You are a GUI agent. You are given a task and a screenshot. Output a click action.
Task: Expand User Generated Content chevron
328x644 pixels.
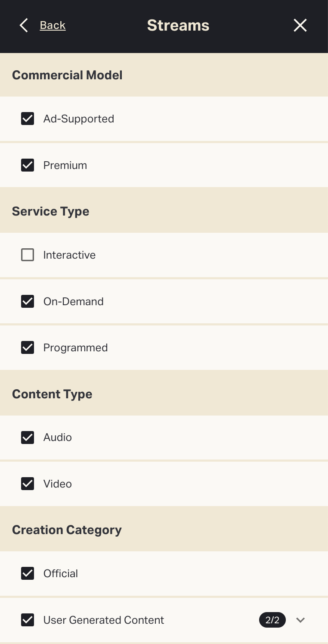point(300,620)
